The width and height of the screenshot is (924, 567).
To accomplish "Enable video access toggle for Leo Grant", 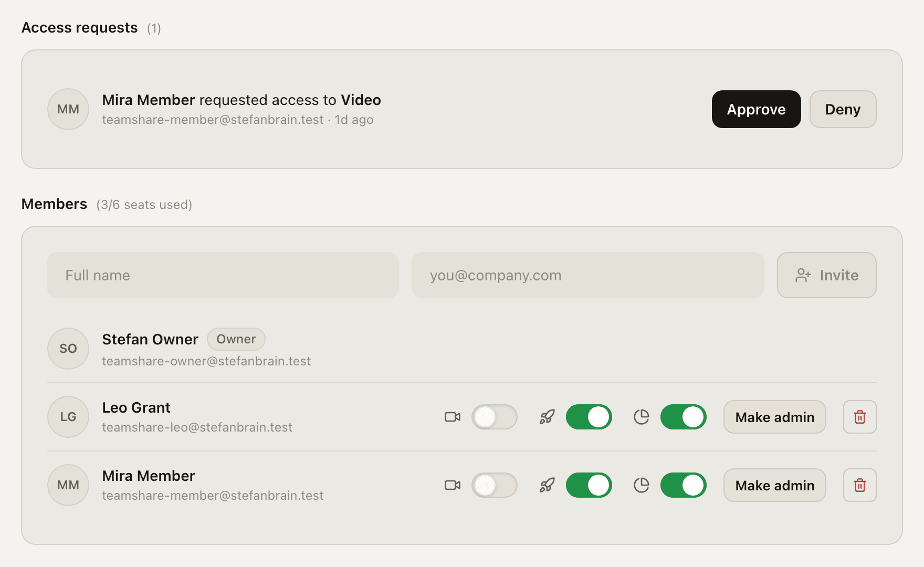I will click(494, 417).
